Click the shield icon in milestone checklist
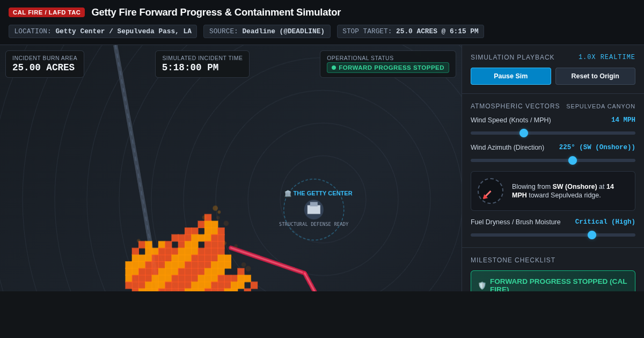The image size is (644, 338). tap(482, 285)
